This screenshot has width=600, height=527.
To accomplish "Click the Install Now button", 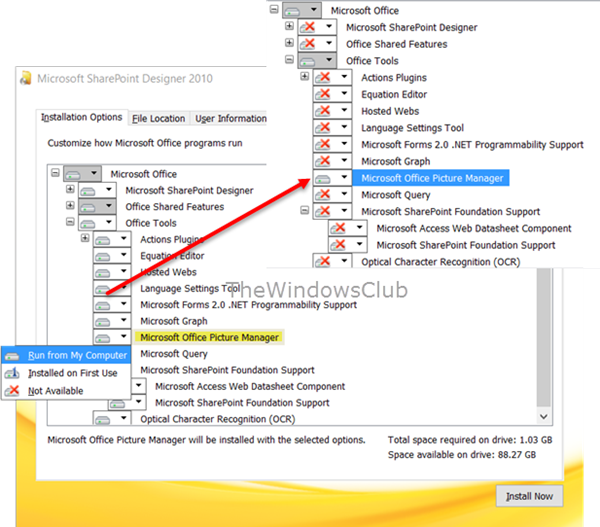I will coord(529,496).
